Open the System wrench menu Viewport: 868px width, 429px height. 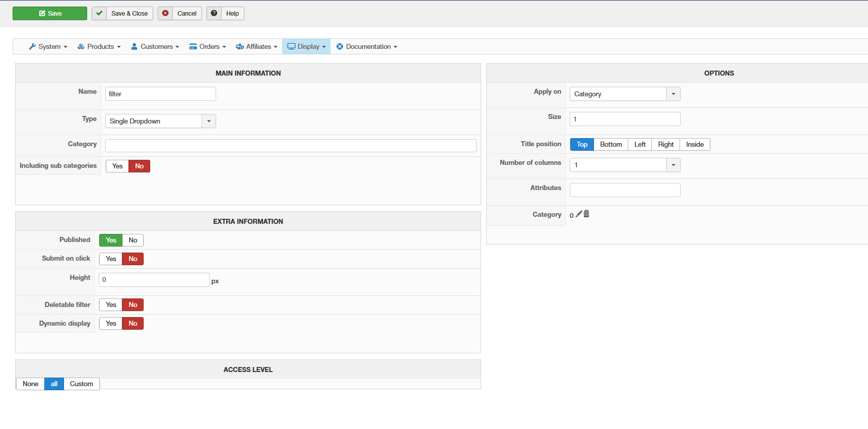tap(48, 46)
